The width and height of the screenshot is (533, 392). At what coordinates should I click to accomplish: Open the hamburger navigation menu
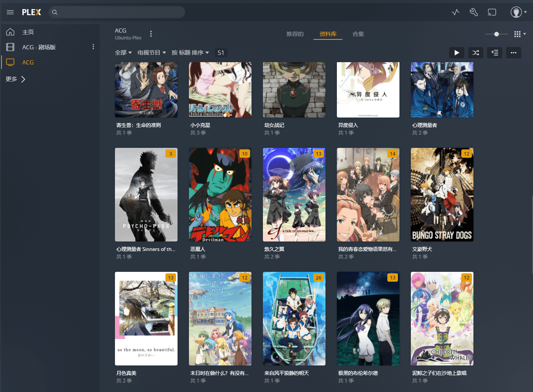coord(10,12)
